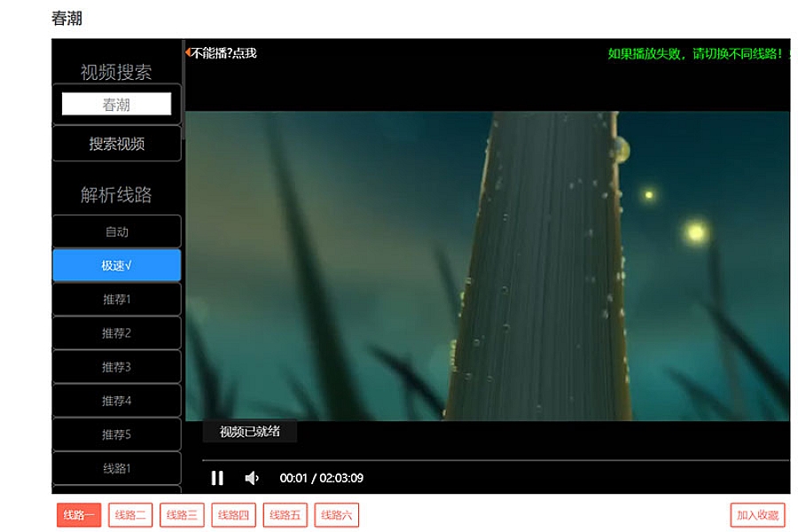798x532 pixels.
Task: Click the sidebar scrollbar beside the search panel
Action: [184, 89]
